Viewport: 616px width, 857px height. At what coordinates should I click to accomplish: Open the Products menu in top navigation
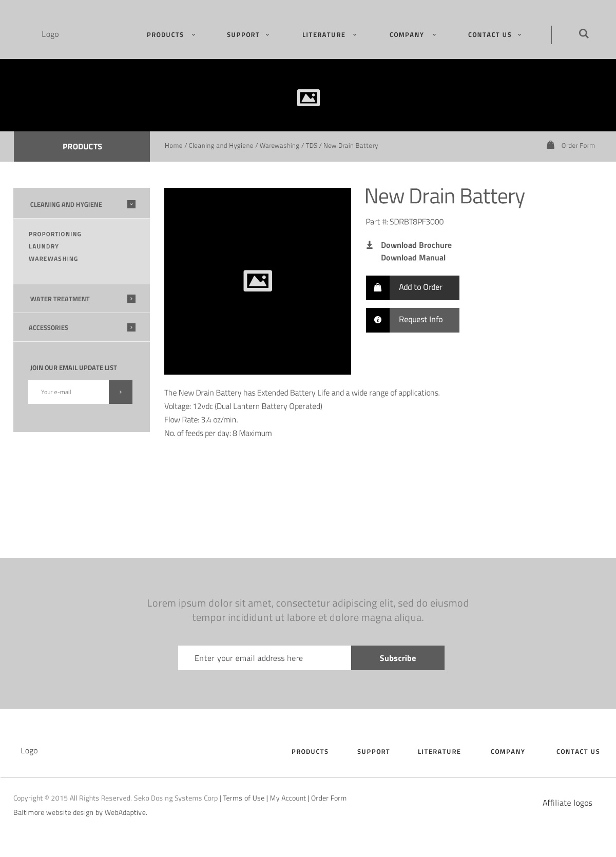click(165, 35)
